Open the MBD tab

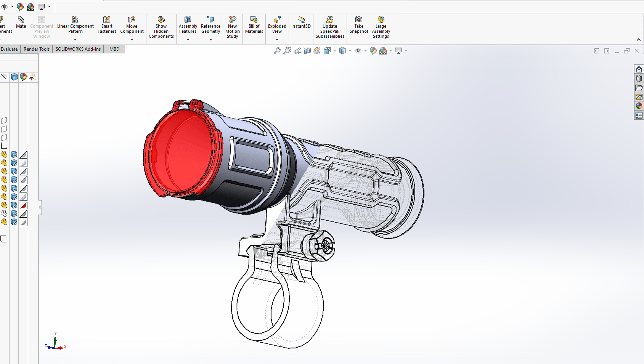114,49
